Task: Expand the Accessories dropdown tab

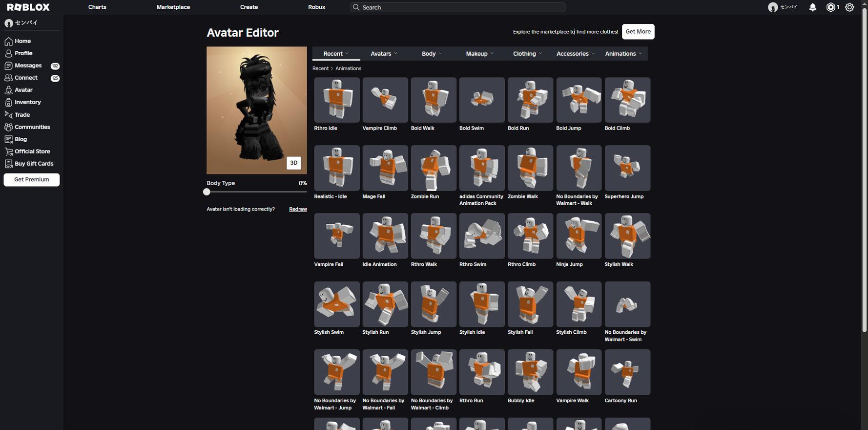Action: click(x=575, y=54)
